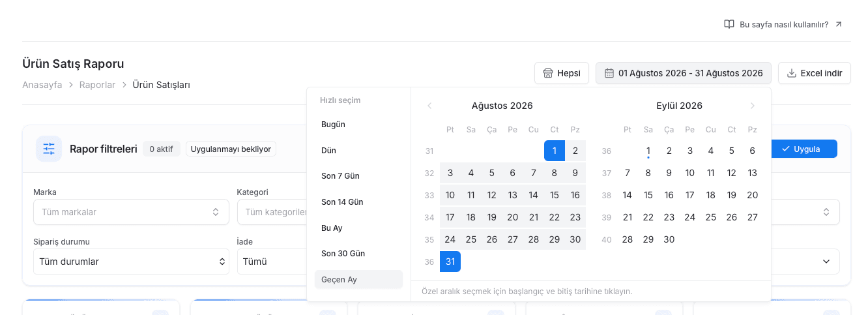The height and width of the screenshot is (315, 868).
Task: Click the Eylül 2026 month title
Action: 680,106
